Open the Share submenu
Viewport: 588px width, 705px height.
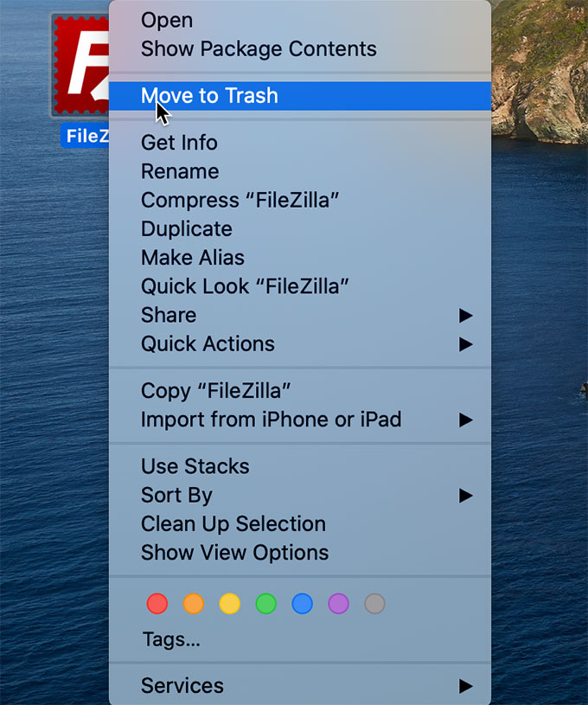pyautogui.click(x=300, y=315)
